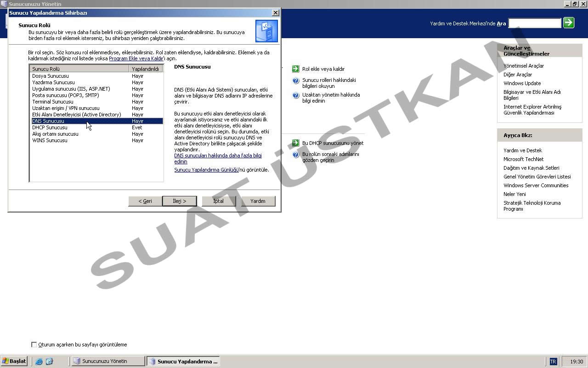Image resolution: width=588 pixels, height=368 pixels.
Task: Open Microsoft TechNet link
Action: (x=523, y=159)
